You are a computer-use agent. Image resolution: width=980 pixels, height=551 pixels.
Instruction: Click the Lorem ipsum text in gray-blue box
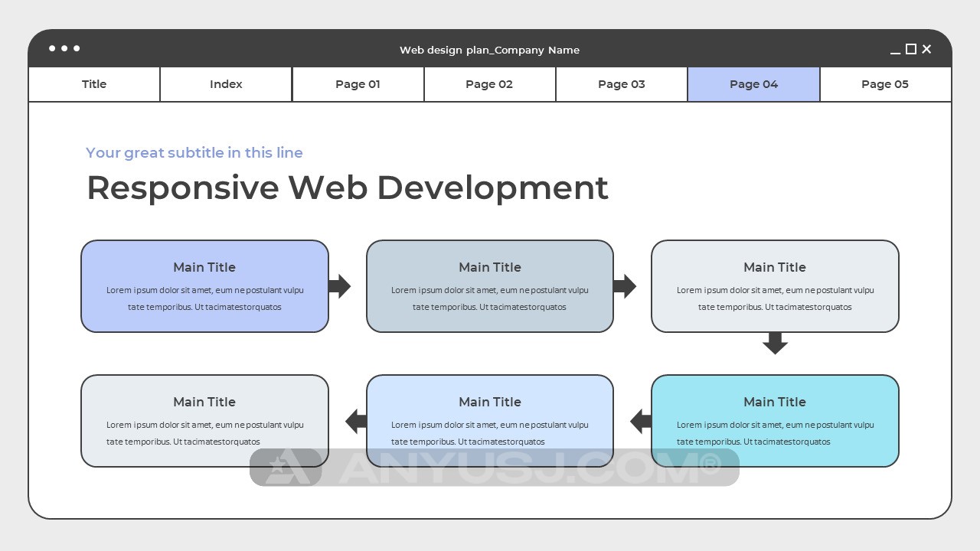490,298
